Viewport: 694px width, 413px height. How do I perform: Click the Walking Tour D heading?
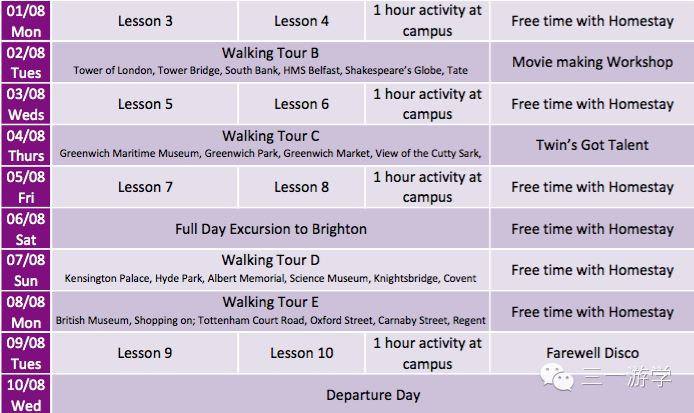pos(270,260)
